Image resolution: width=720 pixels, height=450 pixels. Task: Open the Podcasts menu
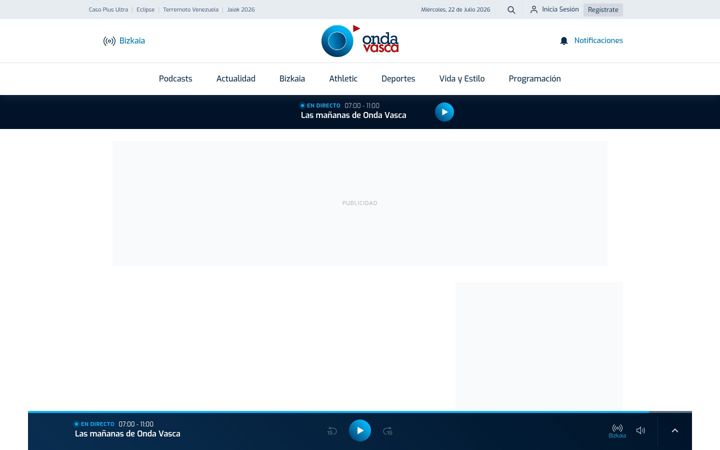175,79
